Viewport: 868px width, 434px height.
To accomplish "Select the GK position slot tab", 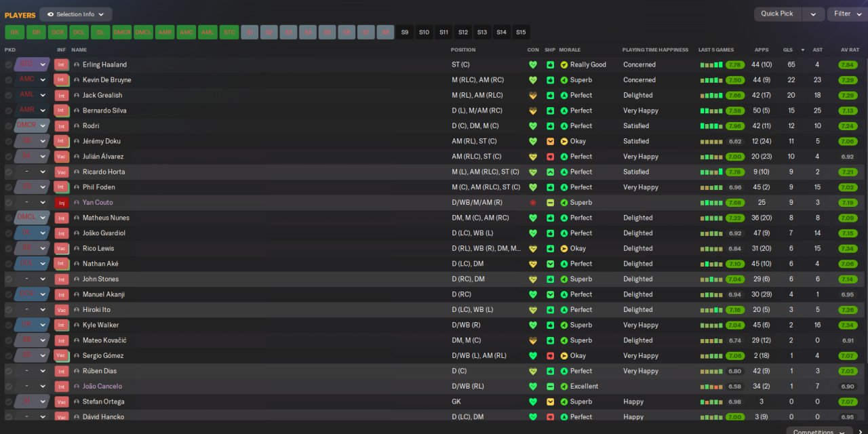I will 14,32.
